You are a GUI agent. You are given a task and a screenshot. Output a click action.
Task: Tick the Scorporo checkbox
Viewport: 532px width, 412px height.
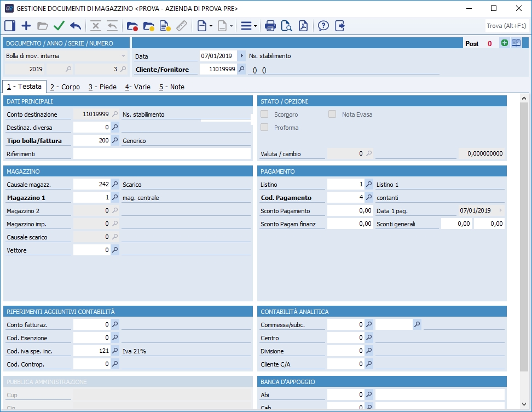tap(264, 115)
